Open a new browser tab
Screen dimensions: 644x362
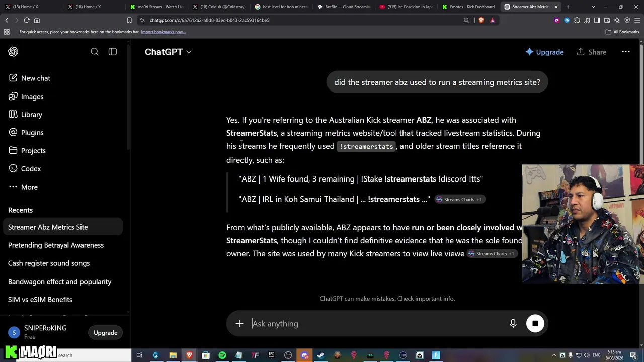(x=568, y=7)
